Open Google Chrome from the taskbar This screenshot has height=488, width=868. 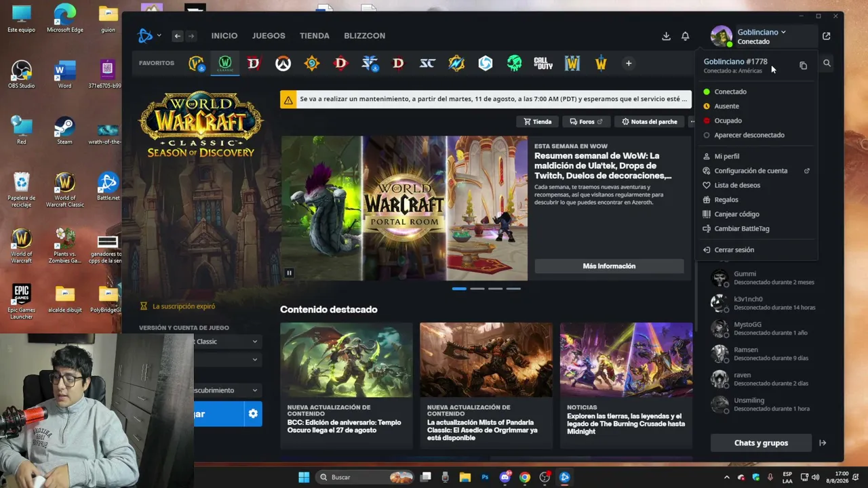(524, 477)
